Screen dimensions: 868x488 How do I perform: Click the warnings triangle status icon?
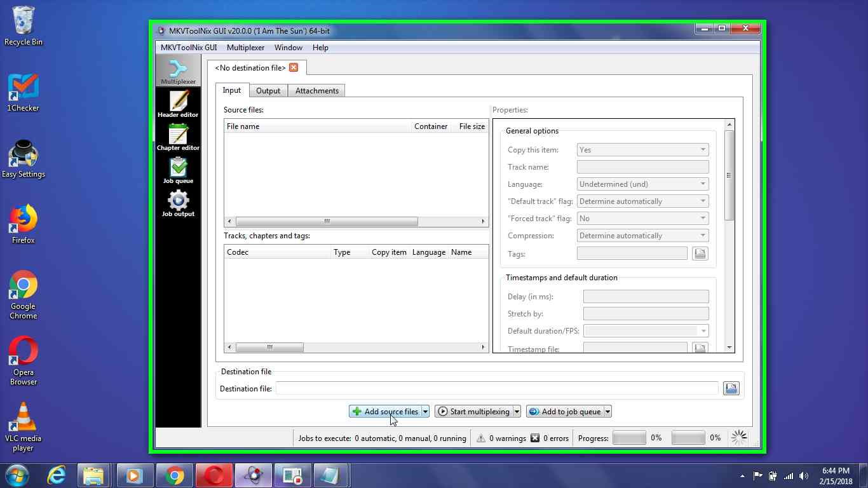[481, 438]
